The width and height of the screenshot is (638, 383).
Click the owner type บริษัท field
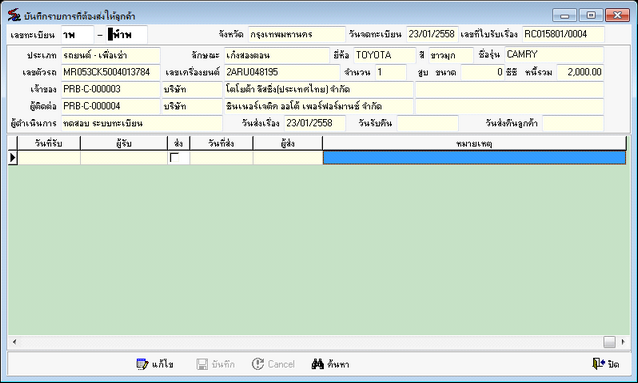[x=192, y=90]
